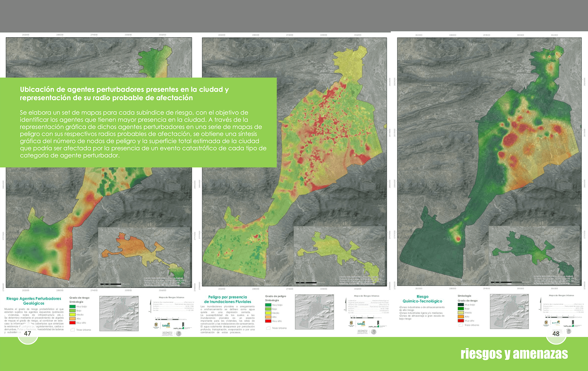Open the locator map thumbnail under the Químico-Tecnológico map
Viewport: 588px width, 371px height.
pyautogui.click(x=509, y=311)
